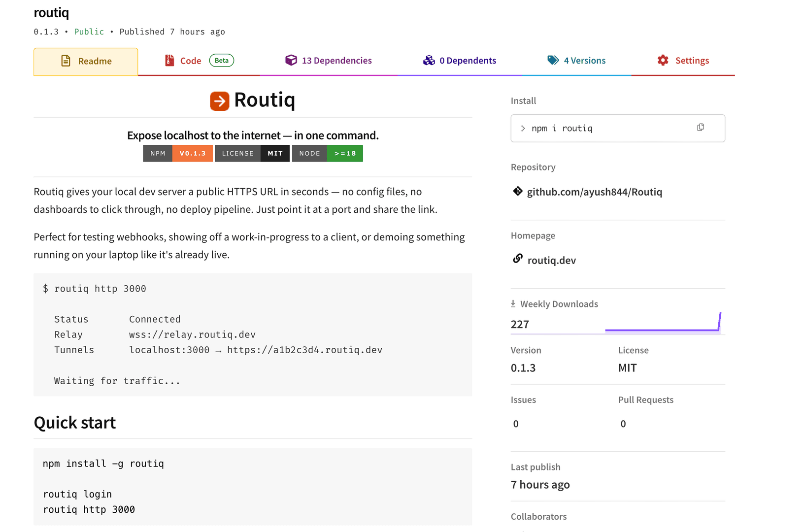
Task: Click 'wss://relay.routiq.dev' relay value
Action: coord(192,334)
